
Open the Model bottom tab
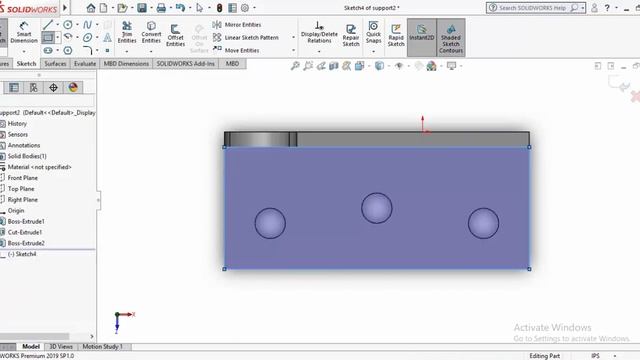tap(31, 347)
